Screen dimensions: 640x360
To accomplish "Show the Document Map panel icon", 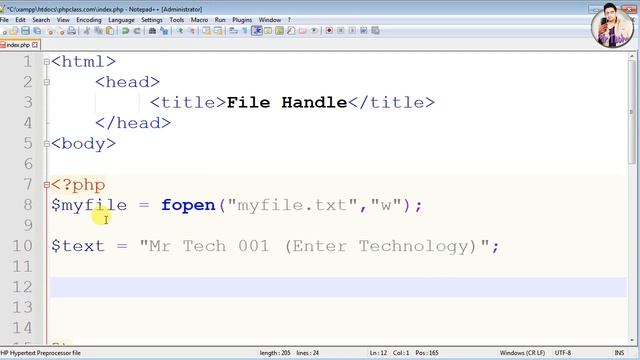I will point(280,31).
